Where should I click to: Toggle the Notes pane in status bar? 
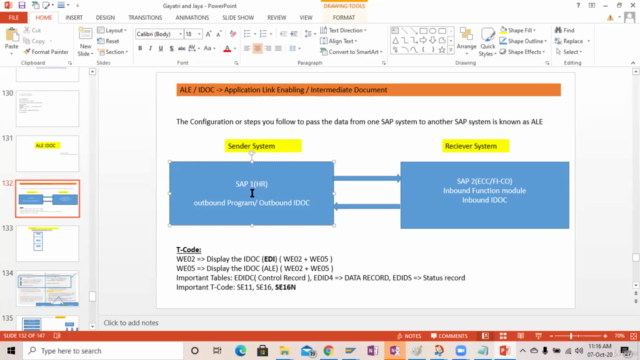[x=409, y=336]
